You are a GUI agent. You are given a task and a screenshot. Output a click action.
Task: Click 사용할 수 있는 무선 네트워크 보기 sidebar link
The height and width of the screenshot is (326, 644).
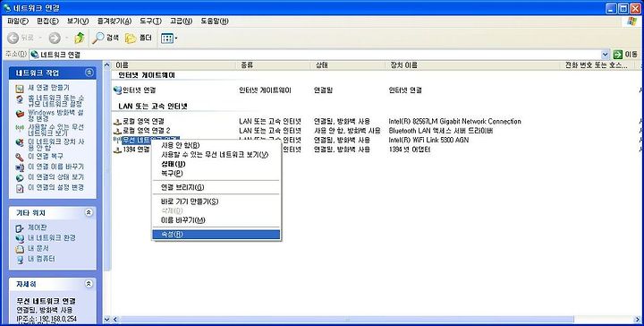pos(55,130)
